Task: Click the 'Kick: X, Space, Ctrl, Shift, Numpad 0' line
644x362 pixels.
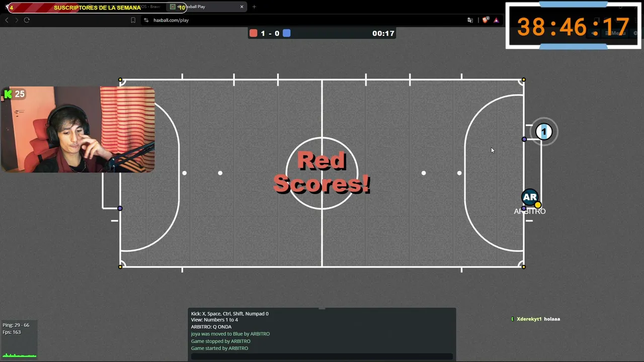Action: (x=230, y=314)
